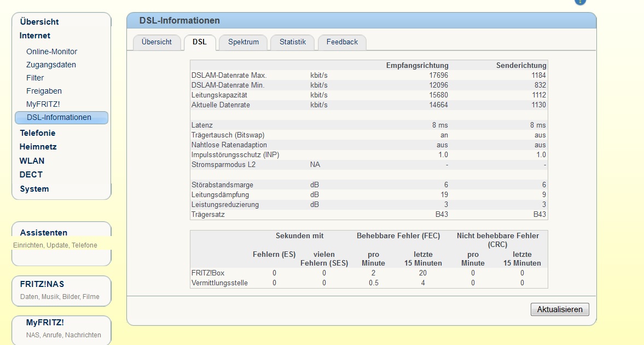Select the DSLAM-Datenrate Min. label
644x345 pixels.
tap(228, 85)
